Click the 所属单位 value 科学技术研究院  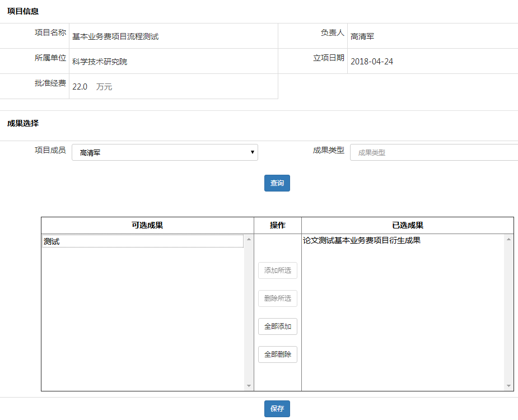pyautogui.click(x=100, y=62)
